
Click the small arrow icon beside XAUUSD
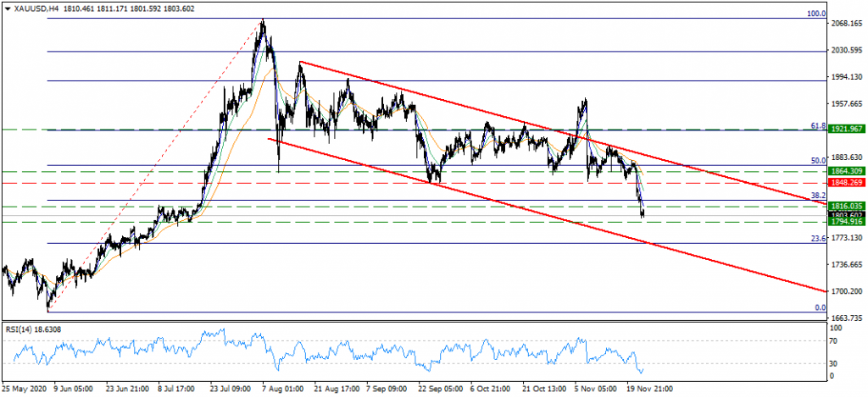click(x=6, y=8)
